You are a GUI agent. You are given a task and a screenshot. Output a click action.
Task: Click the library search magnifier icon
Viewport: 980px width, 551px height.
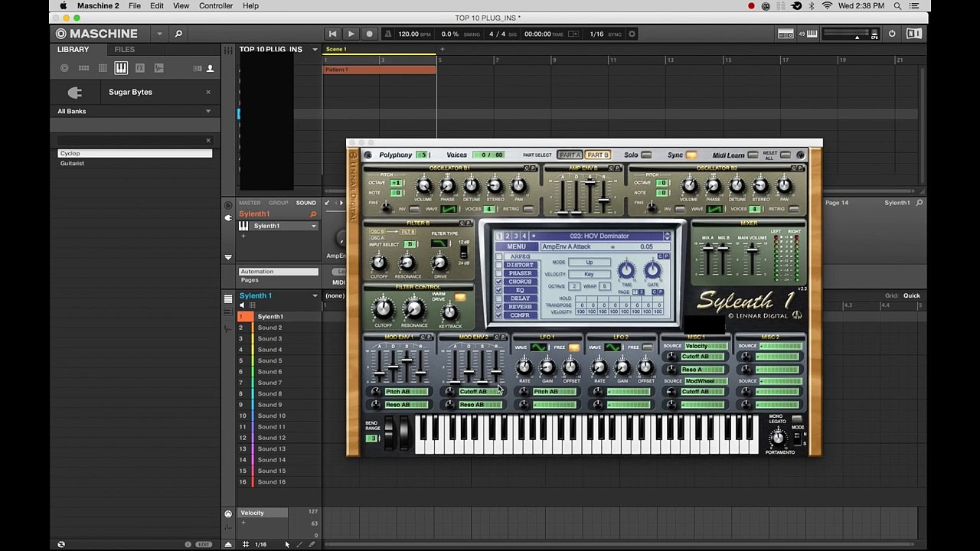coord(178,34)
